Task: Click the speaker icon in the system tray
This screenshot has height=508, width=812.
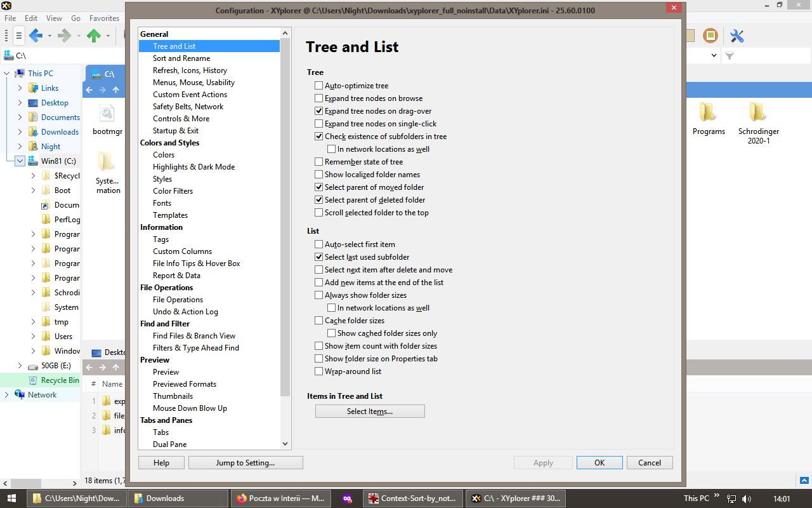Action: [746, 498]
